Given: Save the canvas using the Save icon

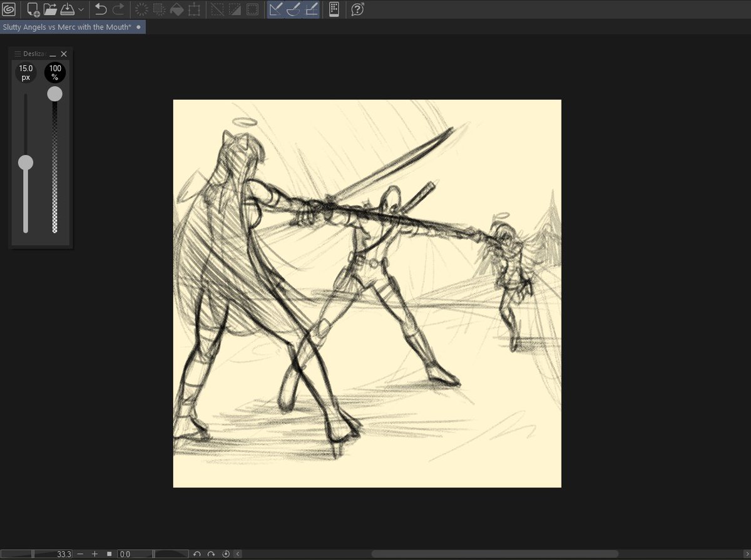Looking at the screenshot, I should tap(69, 9).
